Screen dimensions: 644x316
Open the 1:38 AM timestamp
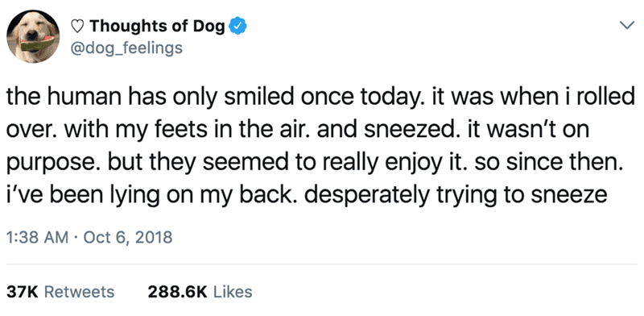tap(37, 238)
